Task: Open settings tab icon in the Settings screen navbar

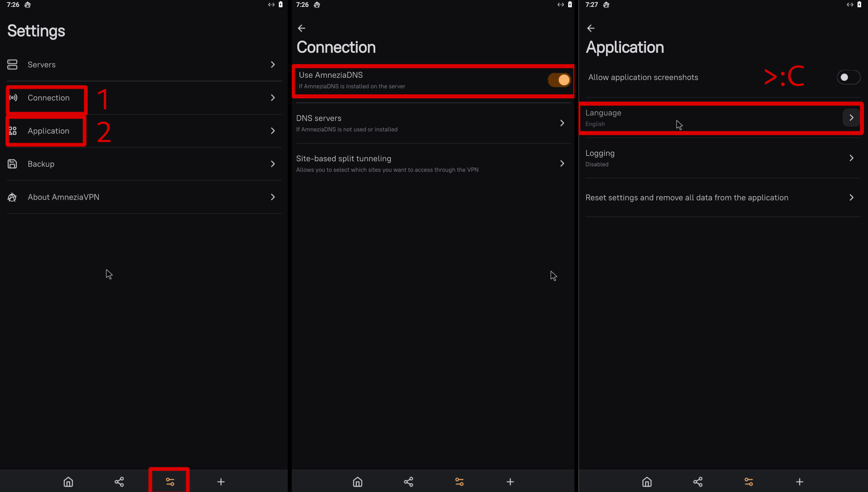Action: (x=170, y=482)
